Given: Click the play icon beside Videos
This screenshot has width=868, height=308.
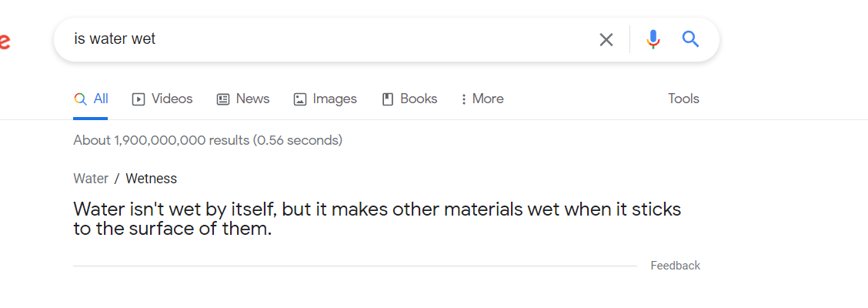Looking at the screenshot, I should pyautogui.click(x=138, y=99).
